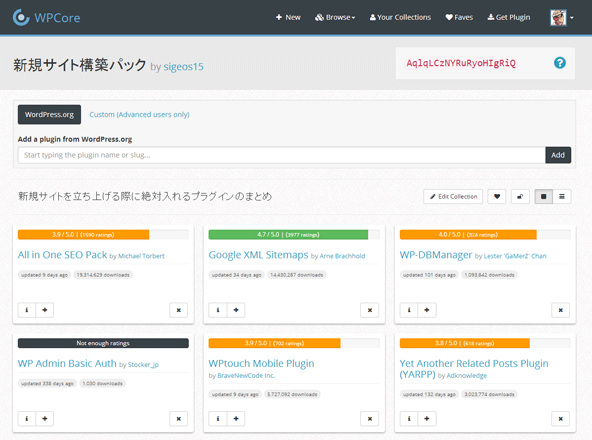Open the New collection menu item
This screenshot has height=440, width=592.
coord(288,17)
